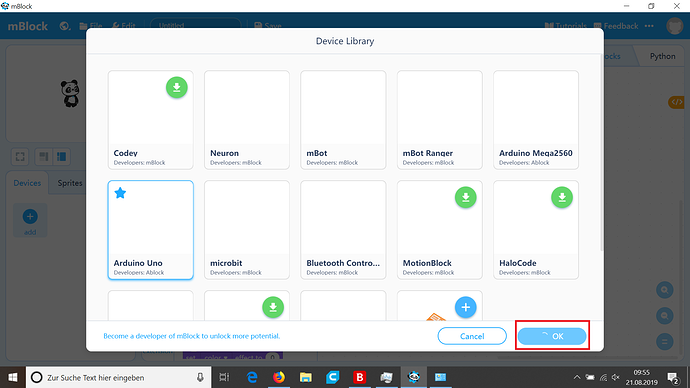Download the Codey device

pyautogui.click(x=176, y=88)
